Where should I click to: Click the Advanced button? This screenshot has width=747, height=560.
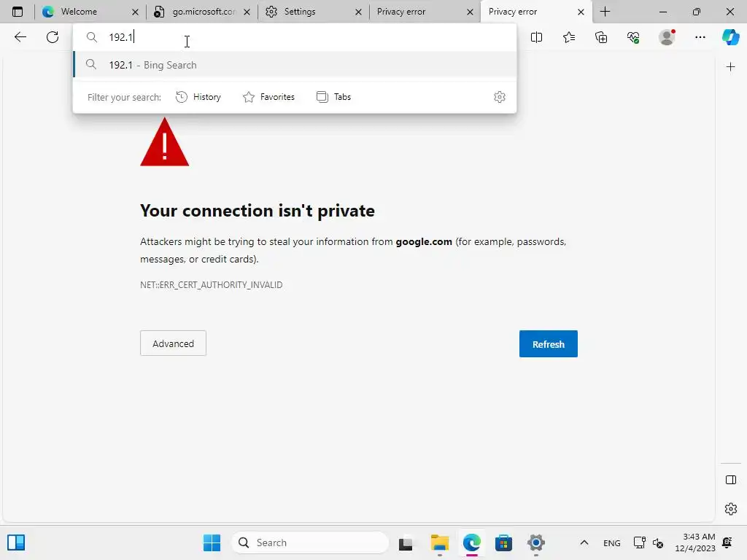[x=173, y=343]
